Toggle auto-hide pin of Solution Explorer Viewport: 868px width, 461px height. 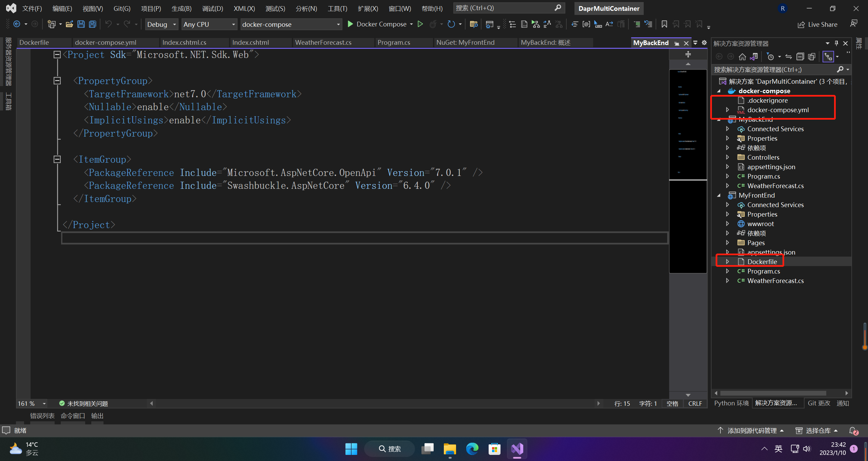[836, 43]
